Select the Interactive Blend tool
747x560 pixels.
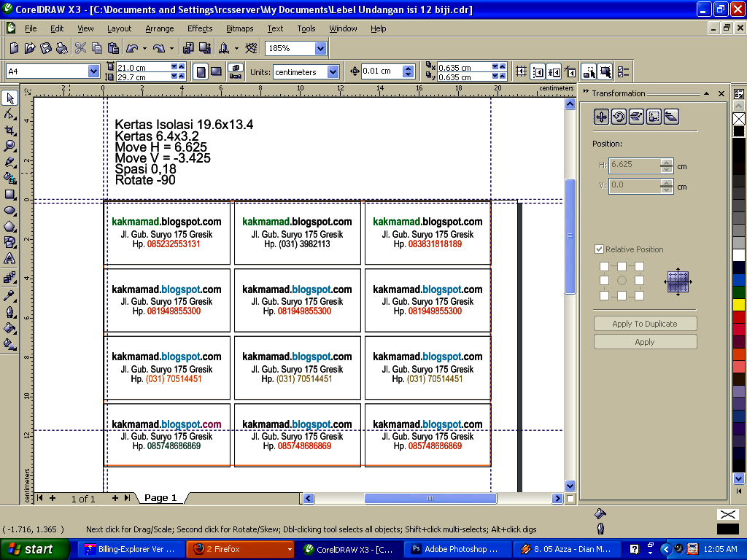[x=9, y=277]
